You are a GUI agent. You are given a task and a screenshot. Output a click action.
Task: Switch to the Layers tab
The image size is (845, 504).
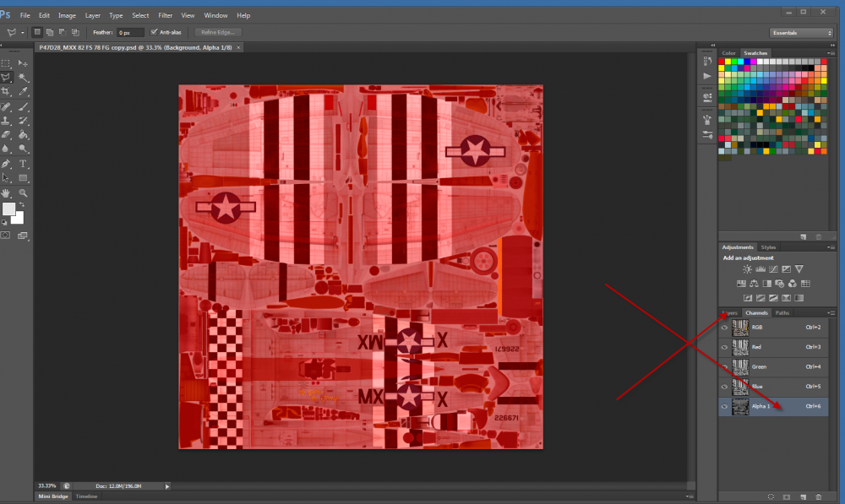tap(729, 313)
